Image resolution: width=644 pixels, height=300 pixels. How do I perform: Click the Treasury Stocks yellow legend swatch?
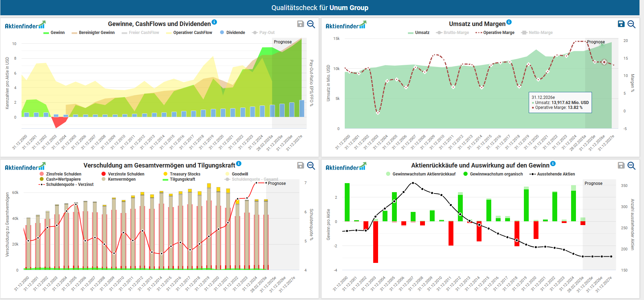coord(166,174)
